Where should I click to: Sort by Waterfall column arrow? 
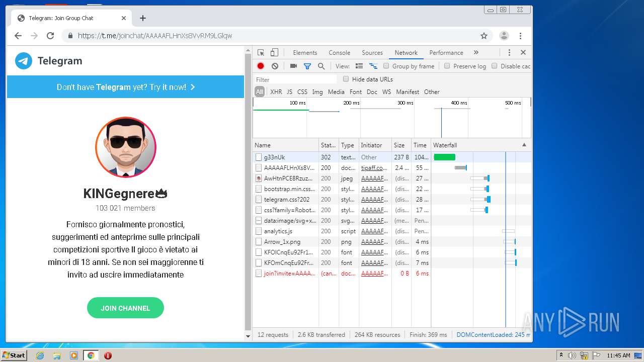[x=524, y=145]
